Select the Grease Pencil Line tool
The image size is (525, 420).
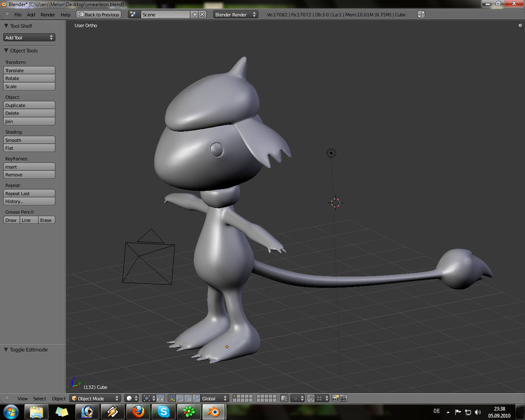29,220
